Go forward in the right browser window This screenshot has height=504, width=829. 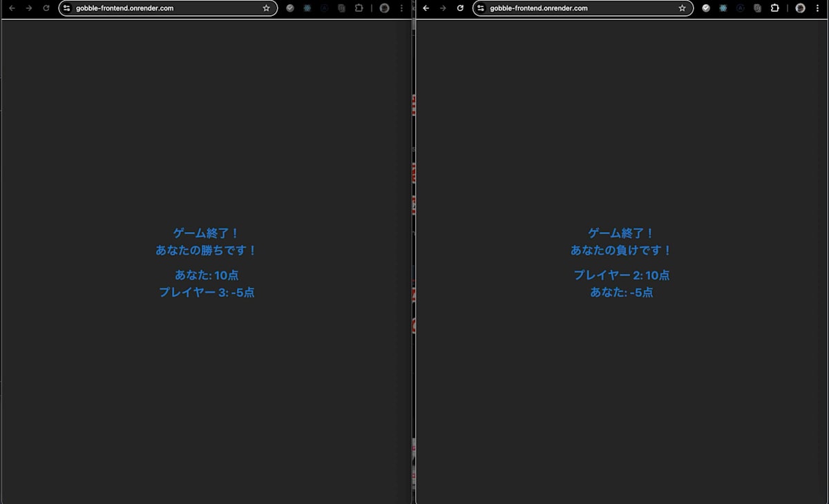[x=443, y=8]
